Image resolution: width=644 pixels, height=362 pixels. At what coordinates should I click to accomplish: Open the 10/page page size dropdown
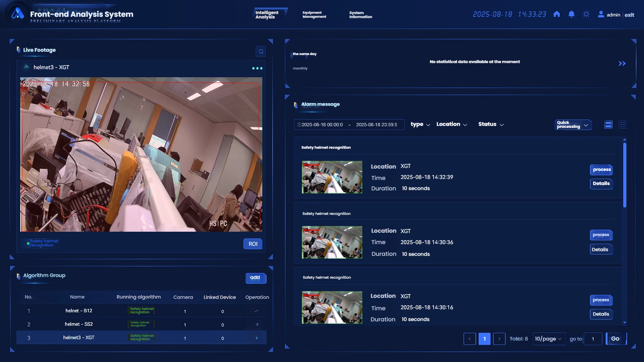[x=548, y=339]
